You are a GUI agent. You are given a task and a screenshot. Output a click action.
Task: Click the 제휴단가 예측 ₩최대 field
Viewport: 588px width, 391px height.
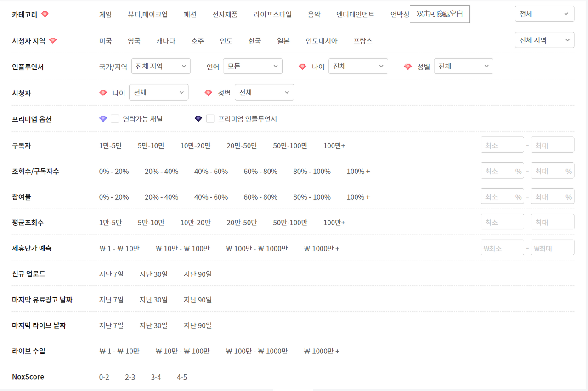(x=552, y=248)
